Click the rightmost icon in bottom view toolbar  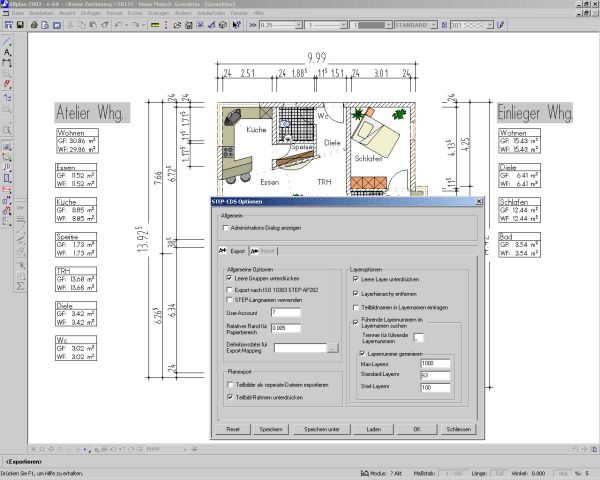coord(593,449)
